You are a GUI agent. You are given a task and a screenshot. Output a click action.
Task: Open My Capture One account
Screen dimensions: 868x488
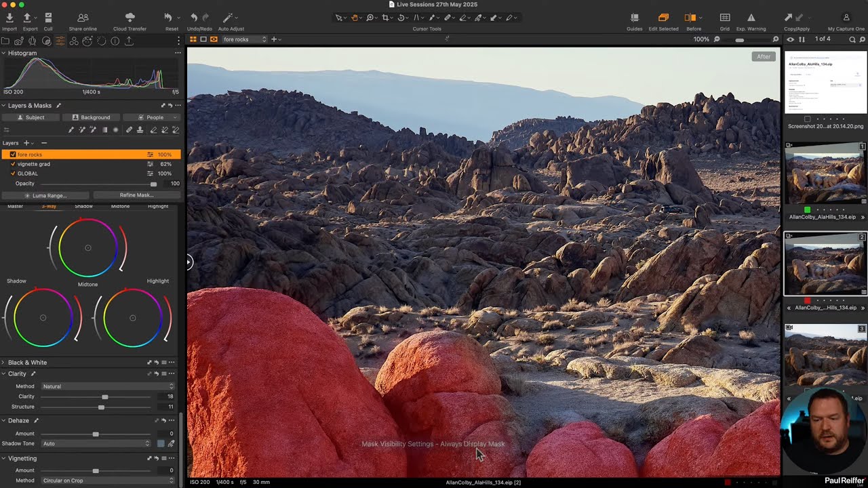coord(846,18)
